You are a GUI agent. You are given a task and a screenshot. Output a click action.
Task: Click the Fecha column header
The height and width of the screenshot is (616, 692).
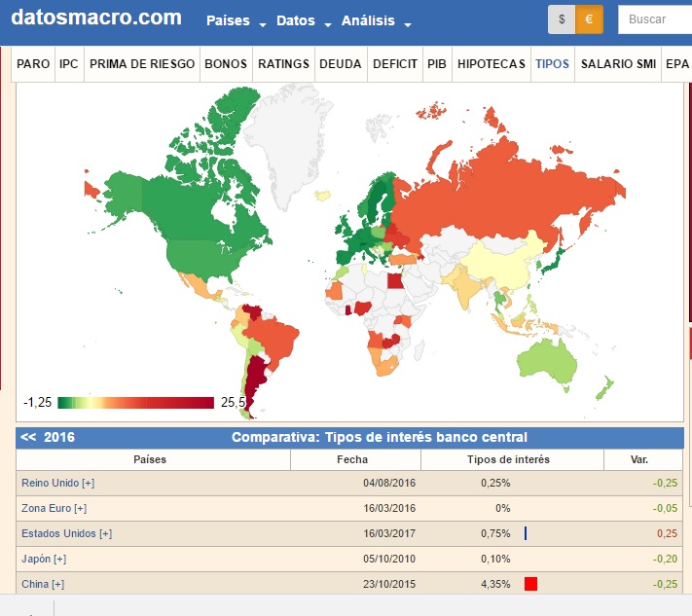click(355, 459)
